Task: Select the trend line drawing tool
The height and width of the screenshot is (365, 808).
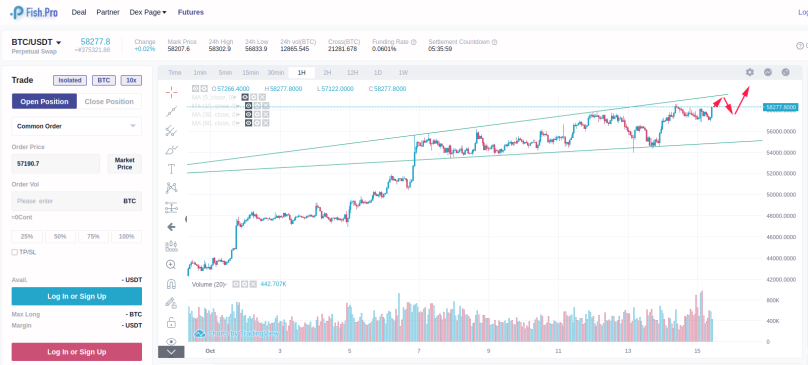Action: point(171,111)
